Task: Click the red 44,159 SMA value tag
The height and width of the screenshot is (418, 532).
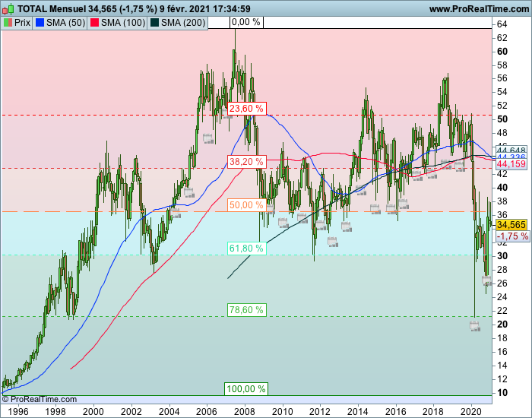Action: [511, 165]
